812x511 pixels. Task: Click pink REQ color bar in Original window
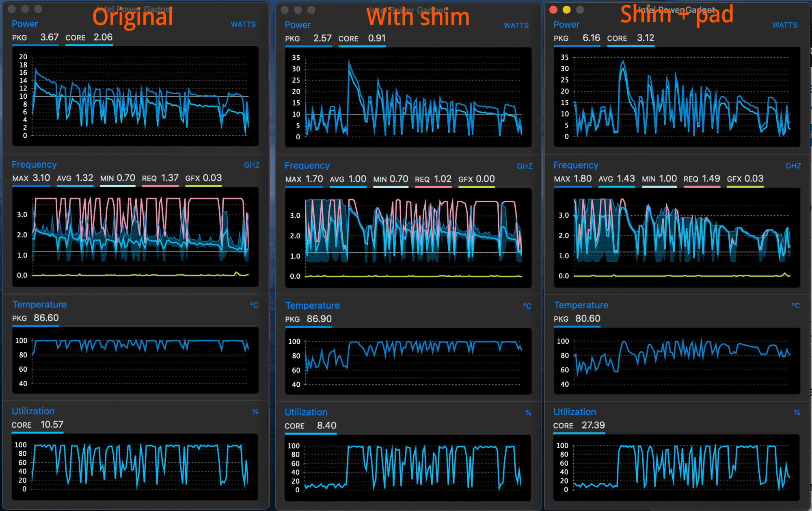[160, 186]
